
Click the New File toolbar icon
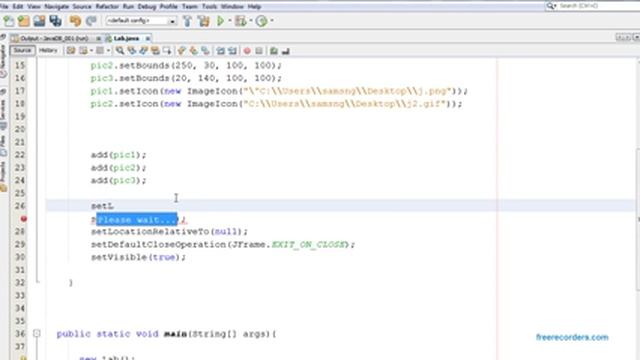tap(8, 21)
